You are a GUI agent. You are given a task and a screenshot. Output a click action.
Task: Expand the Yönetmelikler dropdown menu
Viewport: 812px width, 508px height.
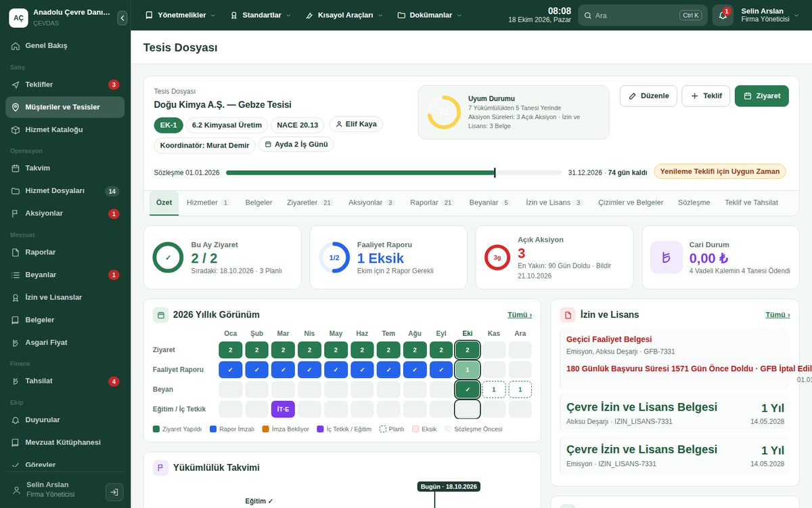point(180,15)
